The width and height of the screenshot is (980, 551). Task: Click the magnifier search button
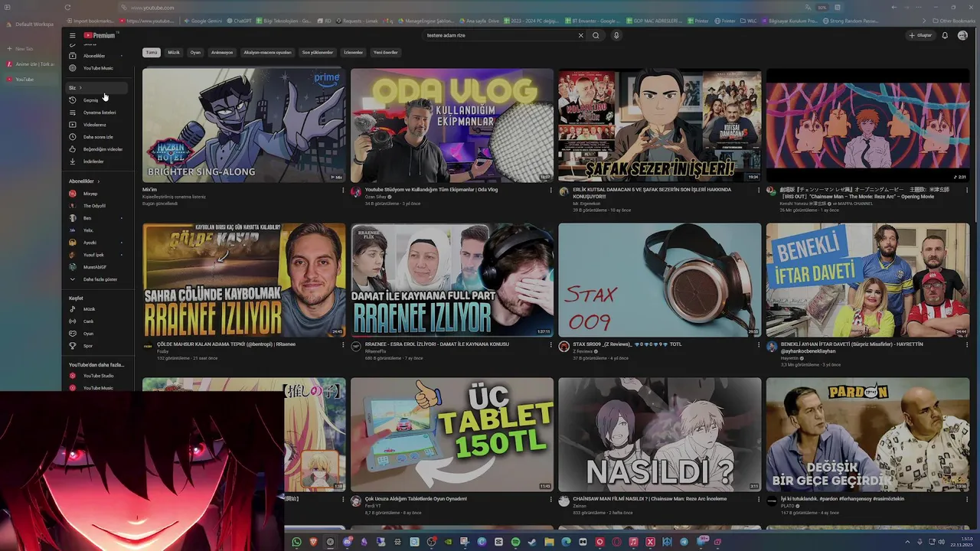coord(596,35)
